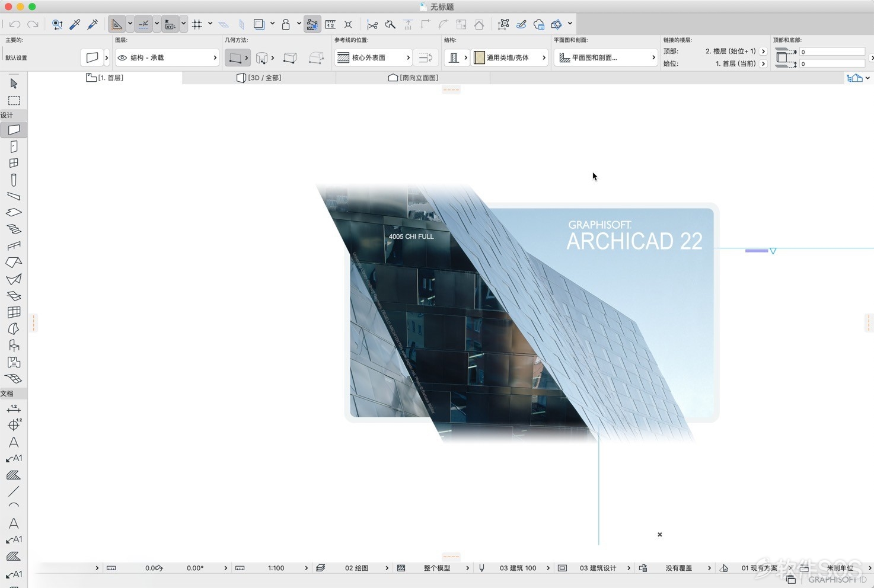Select the Shell tool
874x588 pixels.
pos(14,279)
